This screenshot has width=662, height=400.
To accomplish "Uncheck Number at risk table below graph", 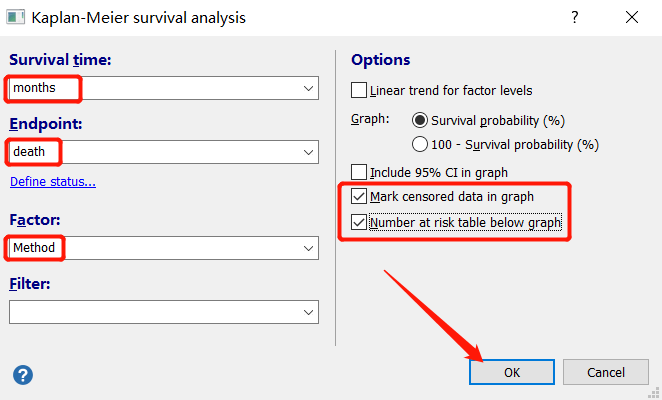I will pos(360,222).
